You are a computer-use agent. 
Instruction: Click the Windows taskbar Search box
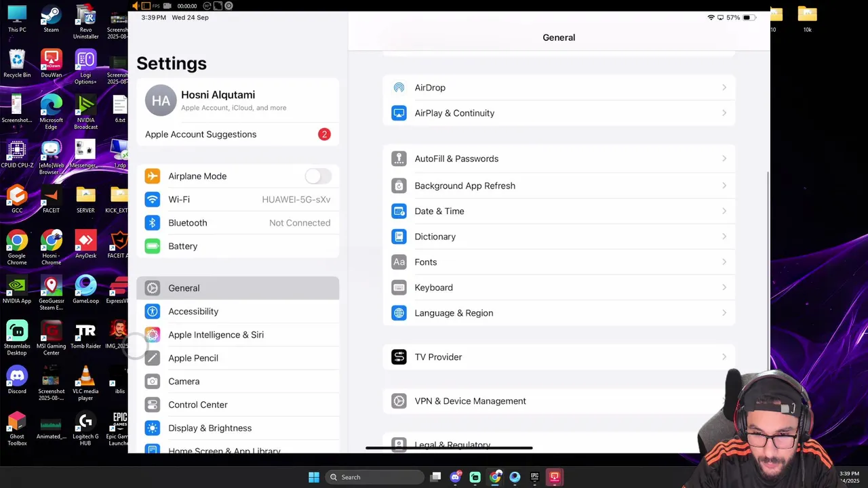(x=374, y=477)
